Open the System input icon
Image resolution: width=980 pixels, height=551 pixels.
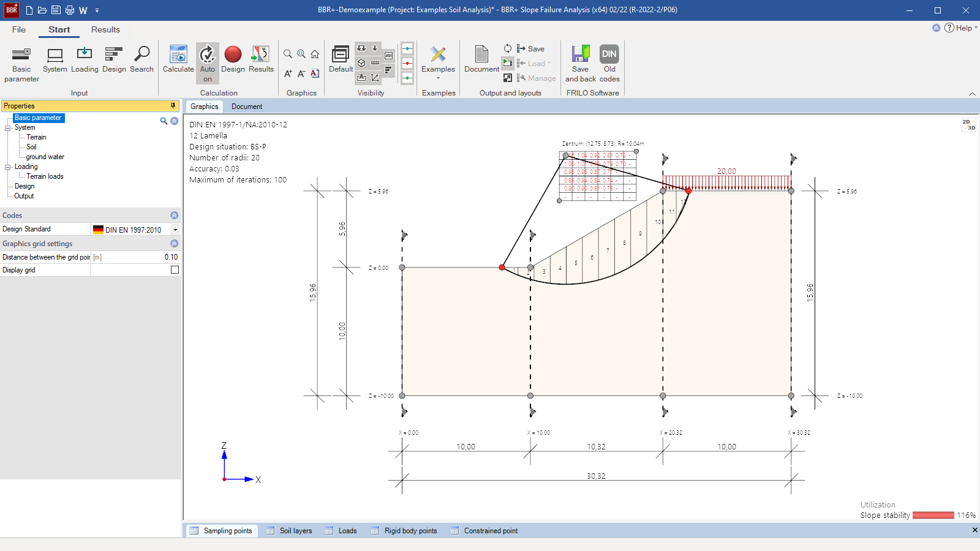[55, 60]
